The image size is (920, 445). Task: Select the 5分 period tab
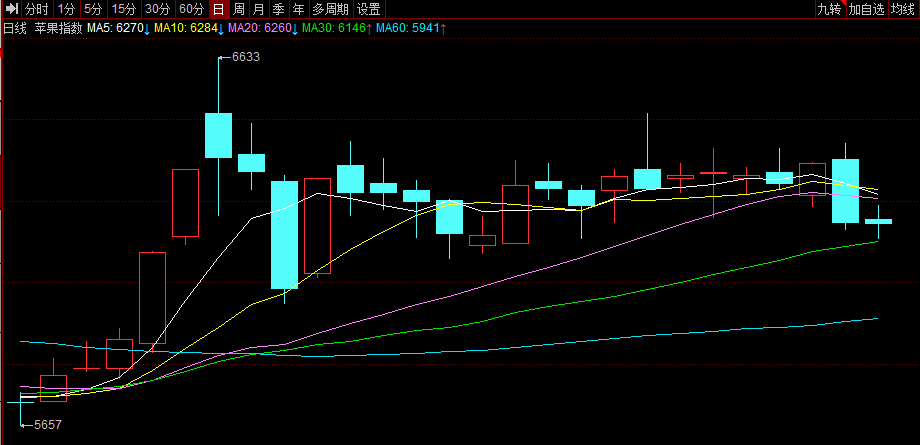point(93,9)
